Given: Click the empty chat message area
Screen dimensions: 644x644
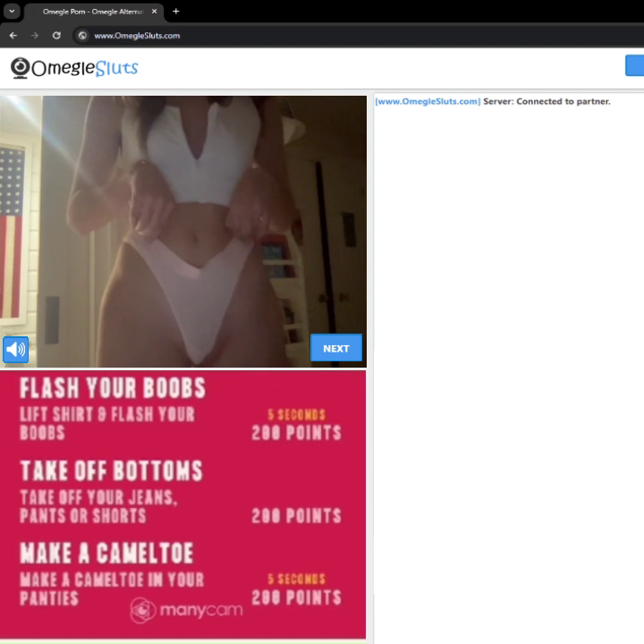Looking at the screenshot, I should [x=508, y=358].
